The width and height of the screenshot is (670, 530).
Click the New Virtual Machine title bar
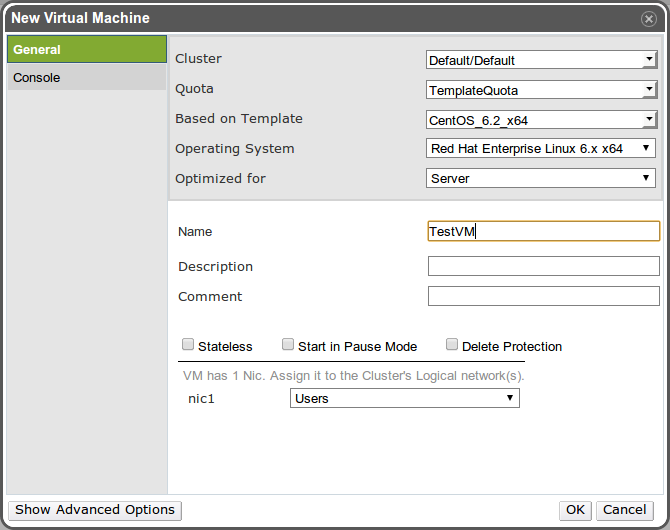tap(300, 18)
